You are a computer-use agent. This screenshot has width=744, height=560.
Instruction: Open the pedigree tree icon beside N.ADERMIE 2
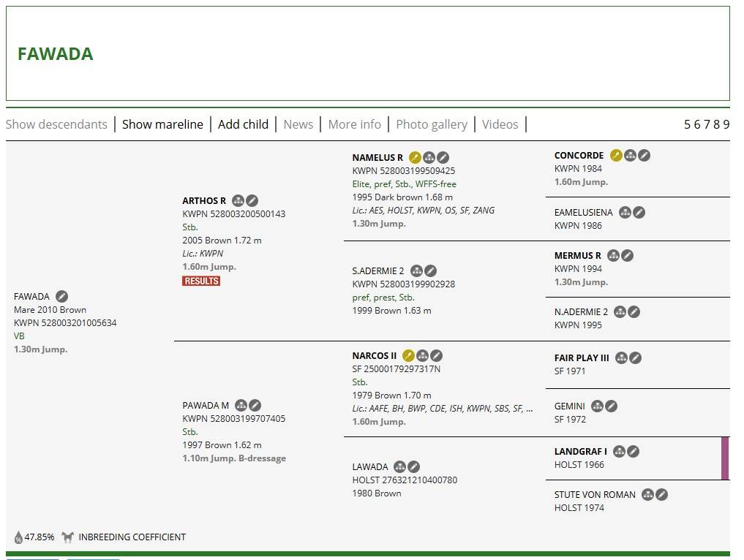point(620,312)
